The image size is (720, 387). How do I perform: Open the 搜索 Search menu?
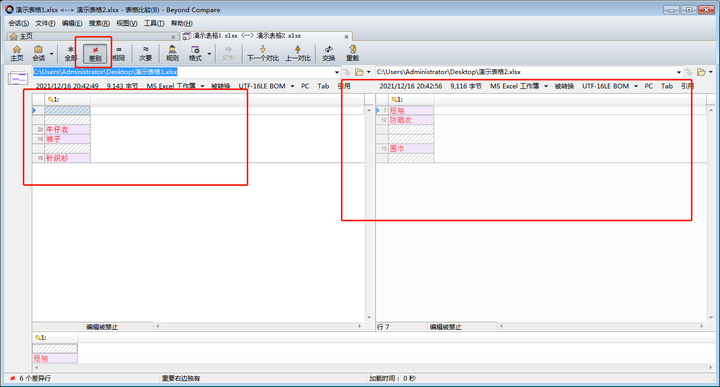coord(99,23)
